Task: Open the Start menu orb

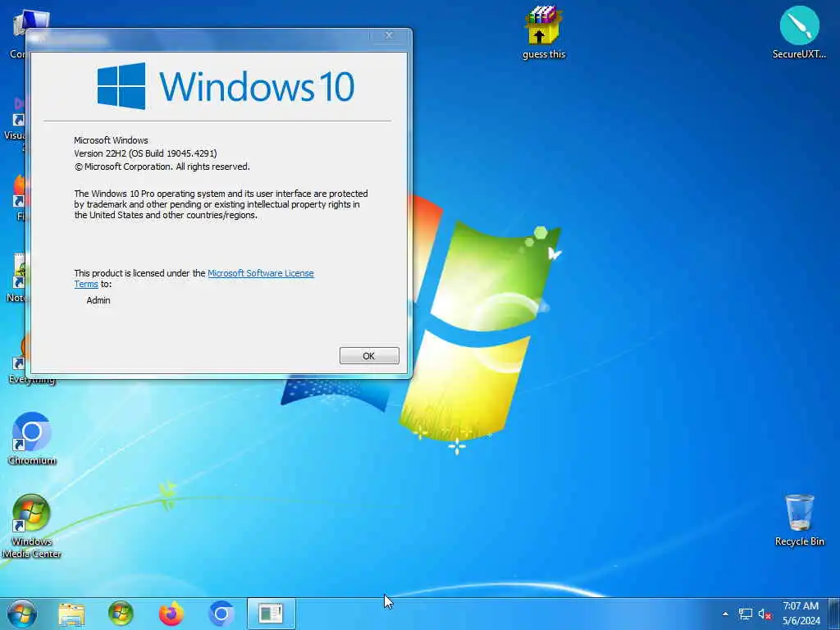Action: click(x=22, y=614)
